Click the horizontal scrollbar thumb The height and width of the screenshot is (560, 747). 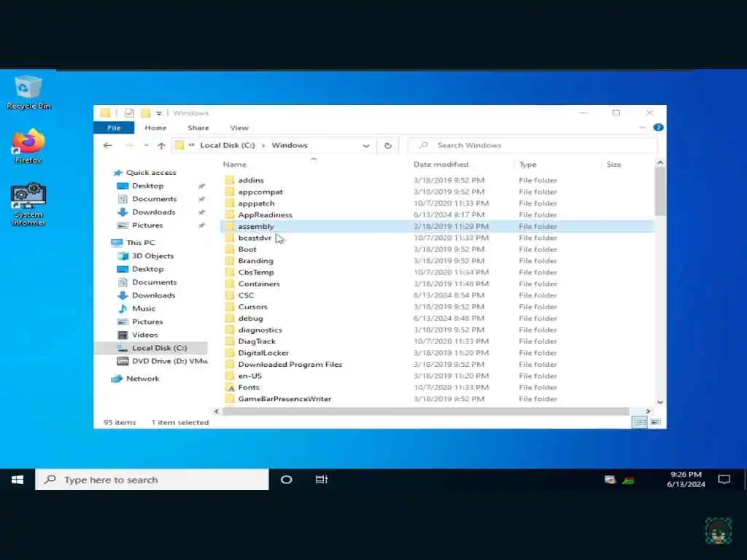tap(425, 411)
